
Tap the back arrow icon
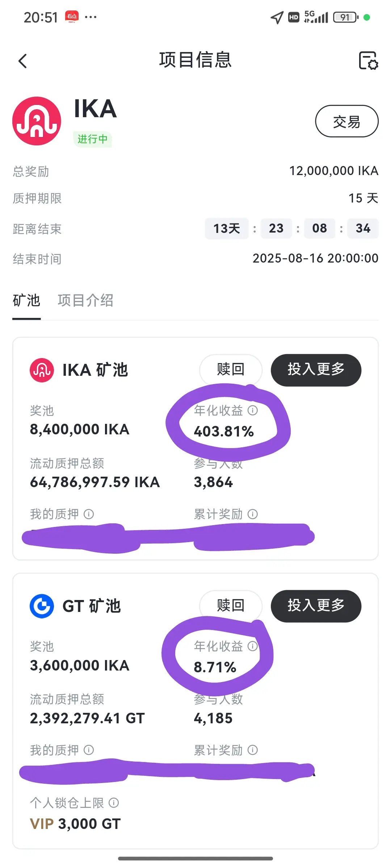tap(22, 61)
